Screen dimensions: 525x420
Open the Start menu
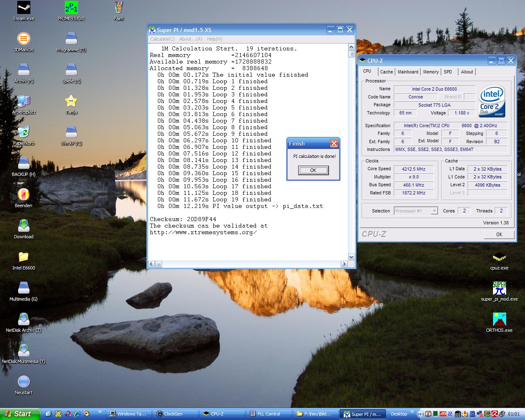(x=20, y=414)
